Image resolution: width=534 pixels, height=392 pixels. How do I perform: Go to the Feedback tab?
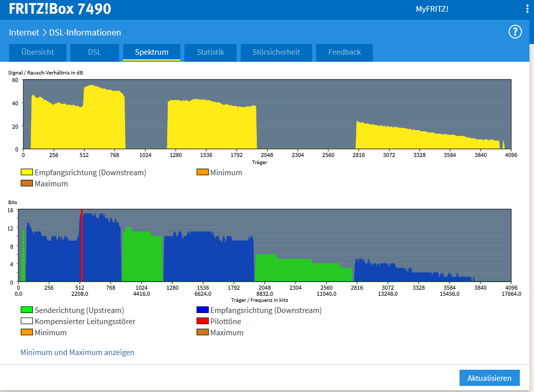[345, 53]
